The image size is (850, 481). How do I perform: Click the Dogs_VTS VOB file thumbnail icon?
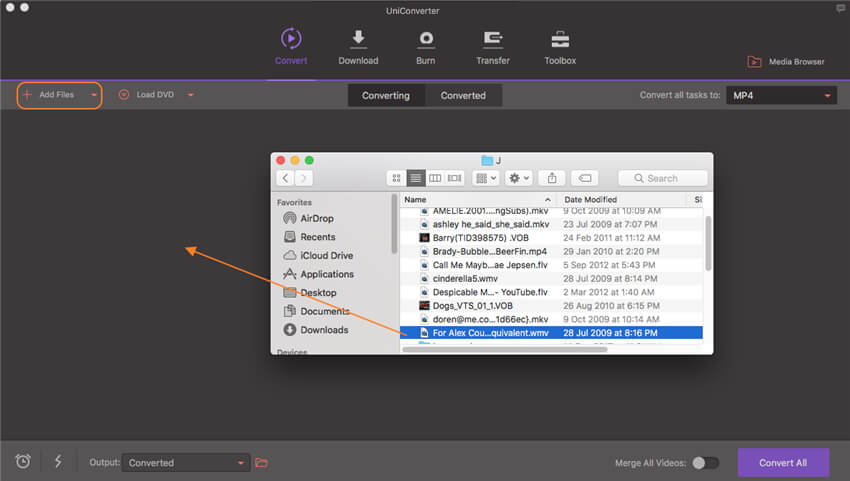tap(424, 305)
